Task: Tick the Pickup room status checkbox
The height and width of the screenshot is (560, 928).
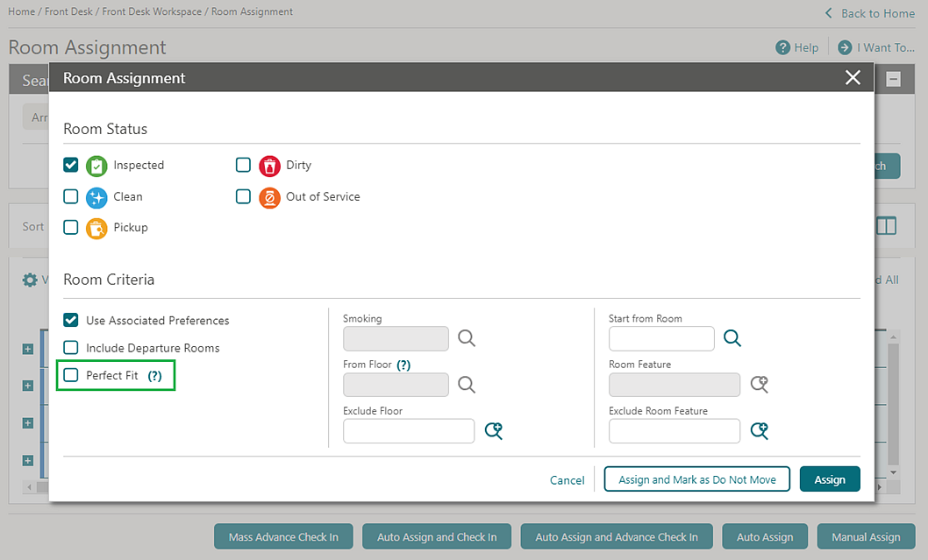Action: coord(71,227)
